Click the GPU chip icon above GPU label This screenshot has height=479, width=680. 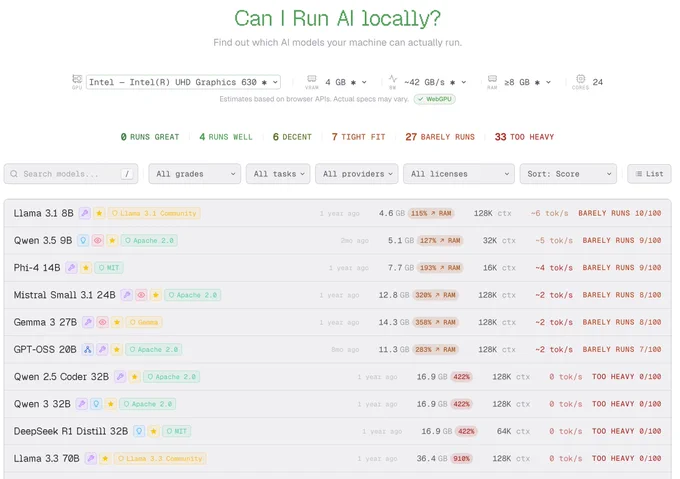coord(77,79)
